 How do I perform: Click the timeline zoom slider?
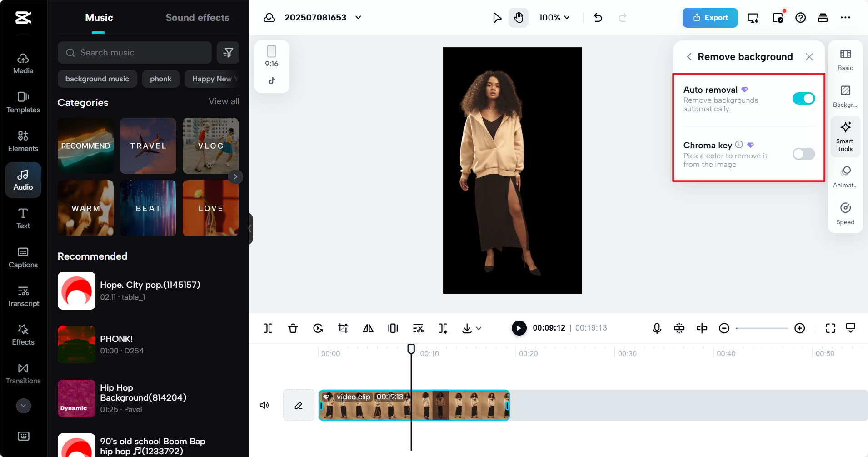pyautogui.click(x=762, y=328)
